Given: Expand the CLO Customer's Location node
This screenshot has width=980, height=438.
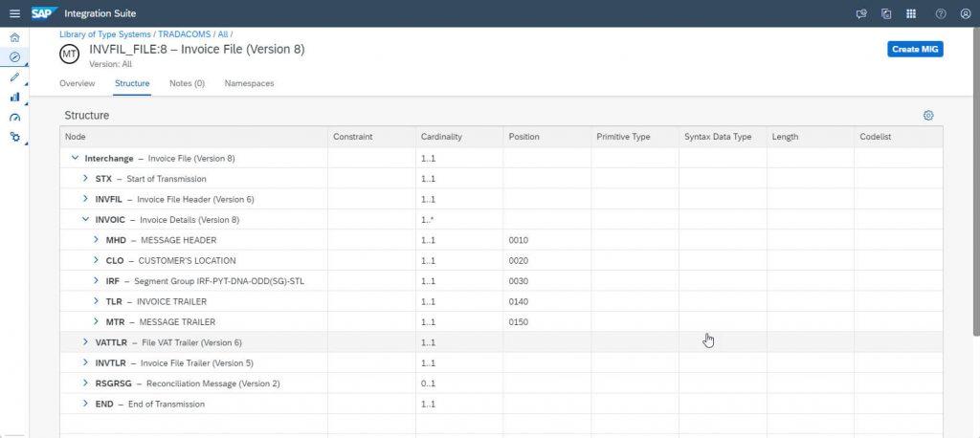Looking at the screenshot, I should (x=97, y=260).
